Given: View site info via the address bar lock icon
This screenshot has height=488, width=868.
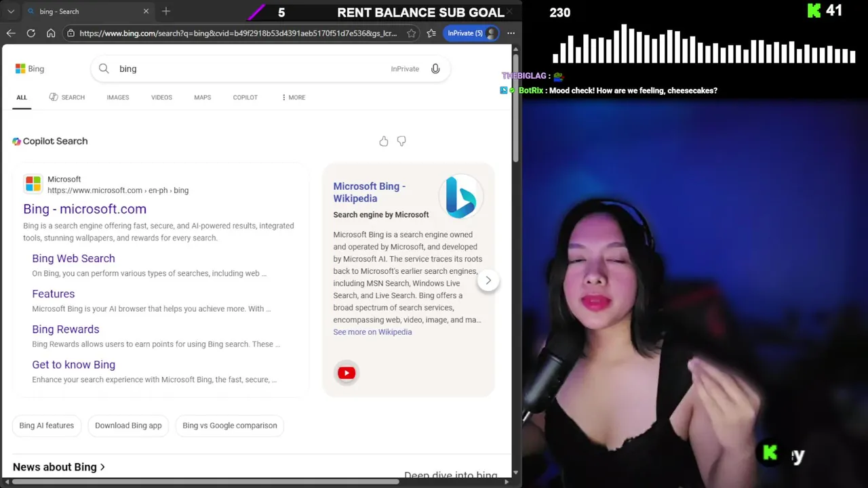Looking at the screenshot, I should (71, 33).
